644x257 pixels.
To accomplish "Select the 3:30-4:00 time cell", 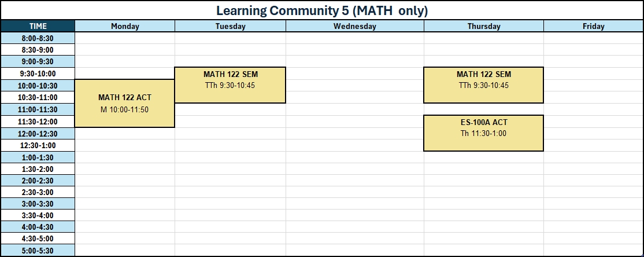I will click(x=38, y=215).
